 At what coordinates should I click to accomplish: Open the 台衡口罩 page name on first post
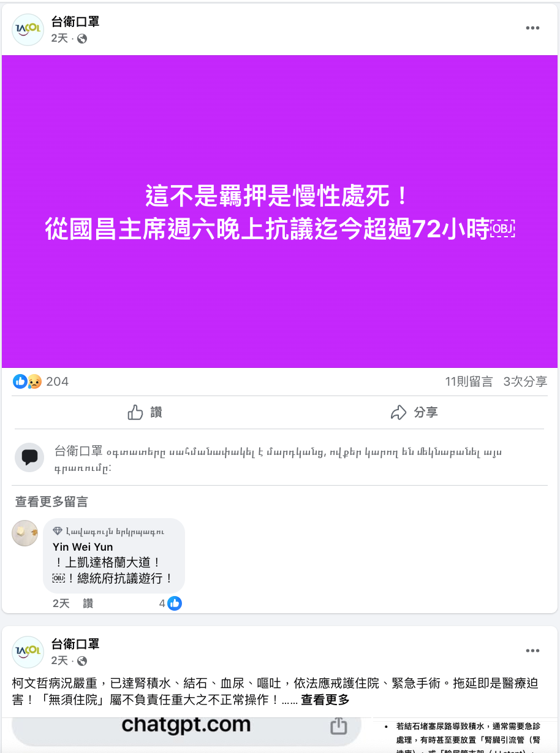75,22
